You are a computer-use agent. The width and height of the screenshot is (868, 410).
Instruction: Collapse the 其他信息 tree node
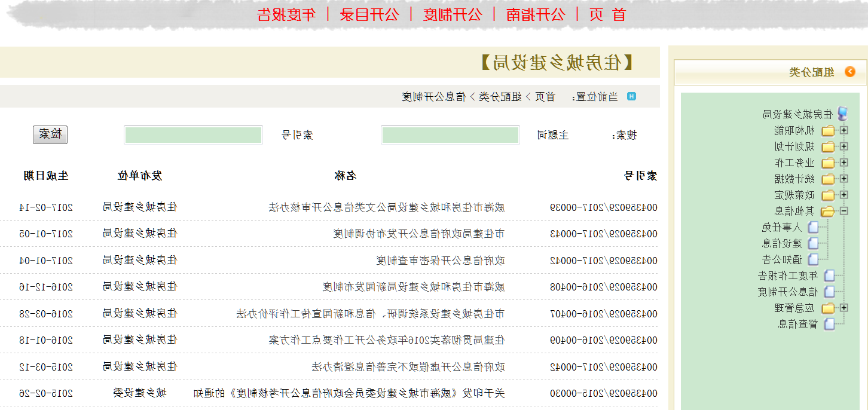tap(843, 210)
